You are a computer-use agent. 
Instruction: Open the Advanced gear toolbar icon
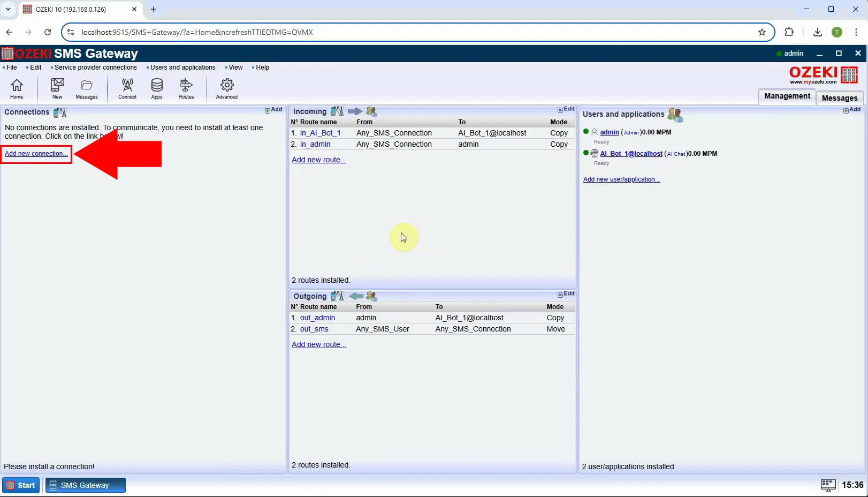[x=227, y=88]
